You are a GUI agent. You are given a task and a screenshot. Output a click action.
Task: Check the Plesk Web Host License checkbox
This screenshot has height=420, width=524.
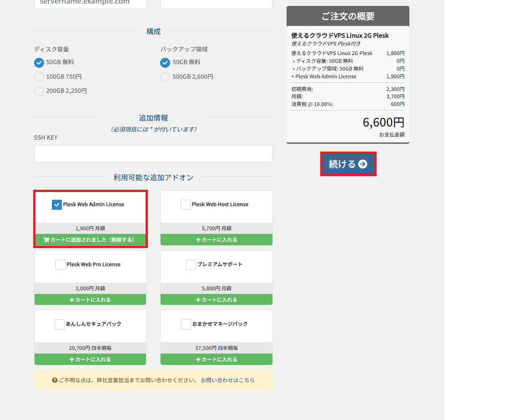click(186, 205)
